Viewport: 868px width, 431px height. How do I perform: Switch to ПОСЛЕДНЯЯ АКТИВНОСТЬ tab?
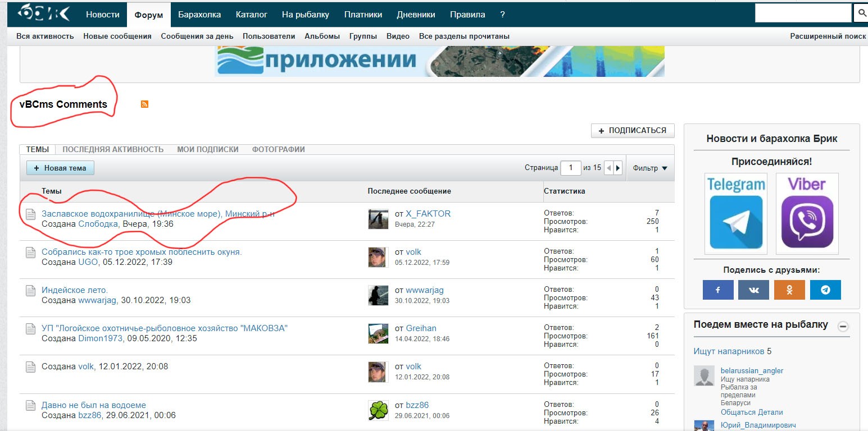113,149
